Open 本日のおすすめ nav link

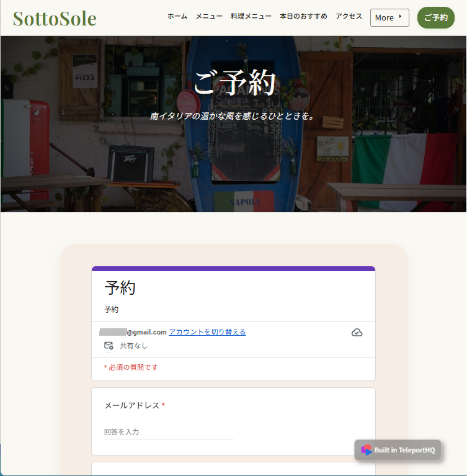click(303, 16)
